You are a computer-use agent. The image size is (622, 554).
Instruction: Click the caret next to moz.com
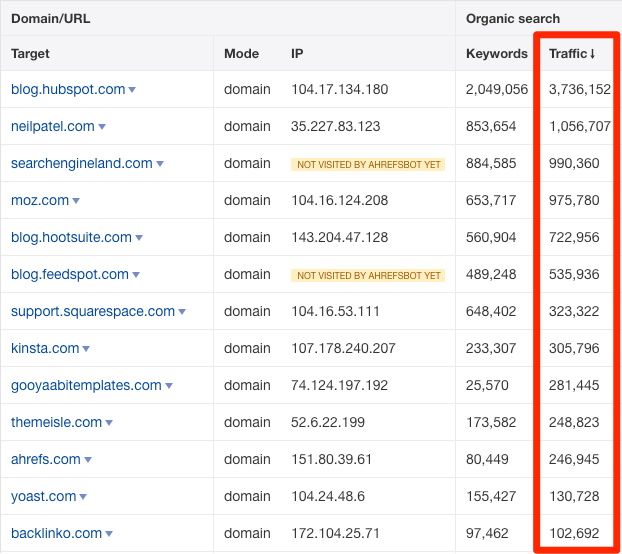76,201
